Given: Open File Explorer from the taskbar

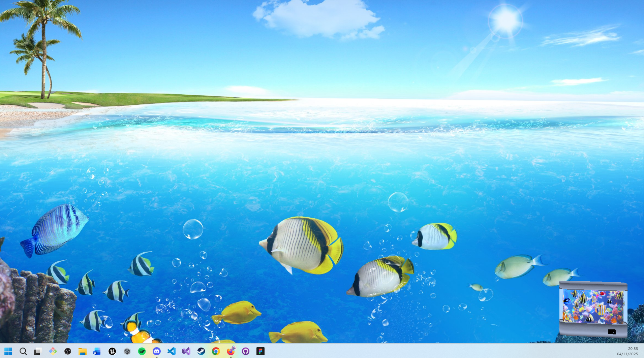Looking at the screenshot, I should (83, 351).
